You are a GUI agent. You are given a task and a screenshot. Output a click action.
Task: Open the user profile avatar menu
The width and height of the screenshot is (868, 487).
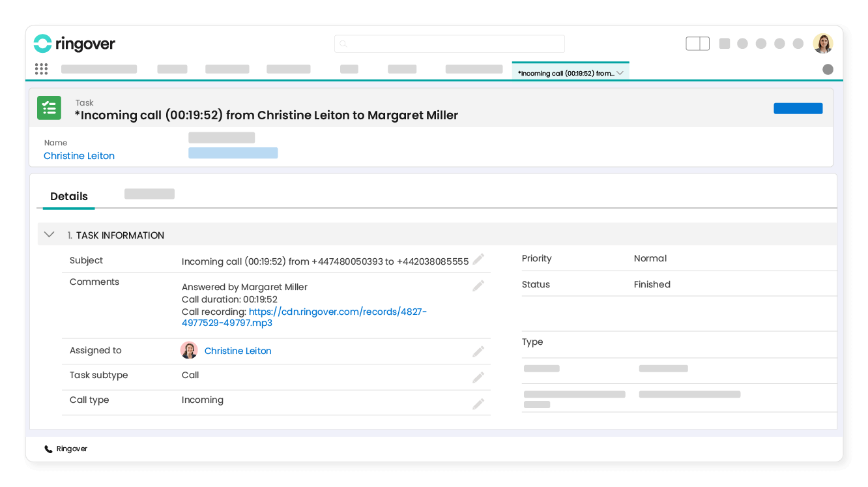tap(822, 43)
